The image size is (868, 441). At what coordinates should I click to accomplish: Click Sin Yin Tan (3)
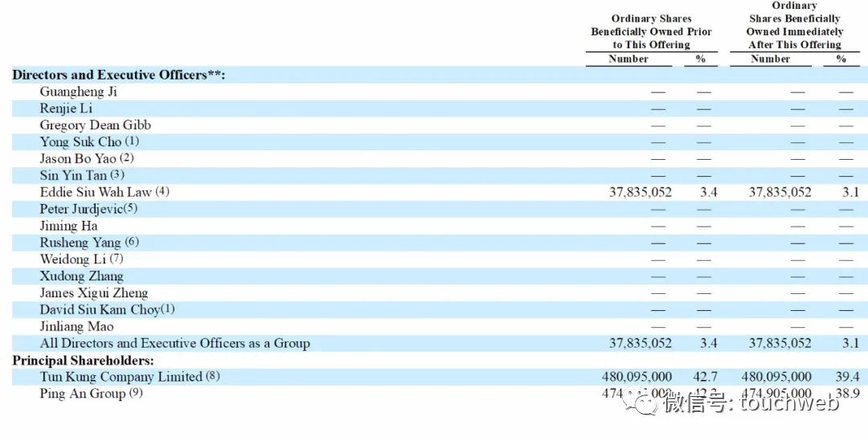click(82, 175)
